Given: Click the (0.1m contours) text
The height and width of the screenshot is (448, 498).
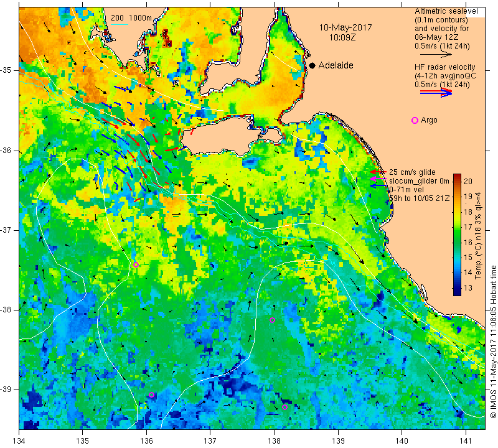Looking at the screenshot, I should pyautogui.click(x=441, y=20).
